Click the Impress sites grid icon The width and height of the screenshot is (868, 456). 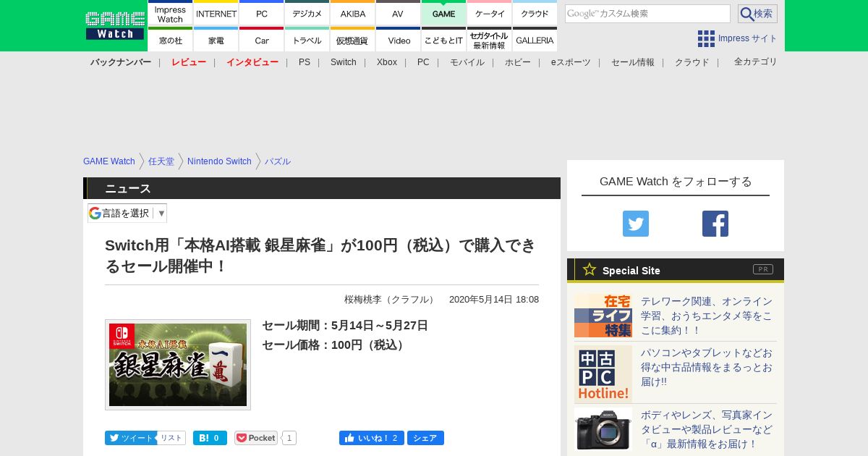tap(706, 38)
